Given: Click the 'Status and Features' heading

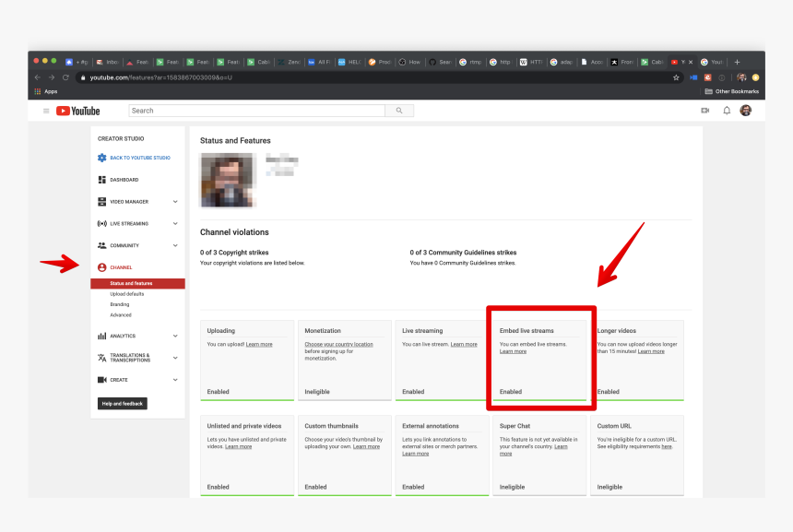Looking at the screenshot, I should click(x=235, y=140).
